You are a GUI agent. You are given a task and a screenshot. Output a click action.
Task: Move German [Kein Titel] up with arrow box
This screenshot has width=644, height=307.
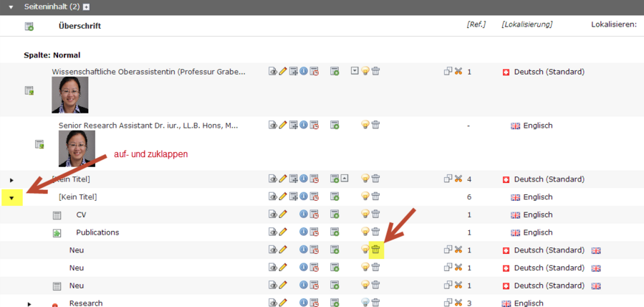point(345,179)
